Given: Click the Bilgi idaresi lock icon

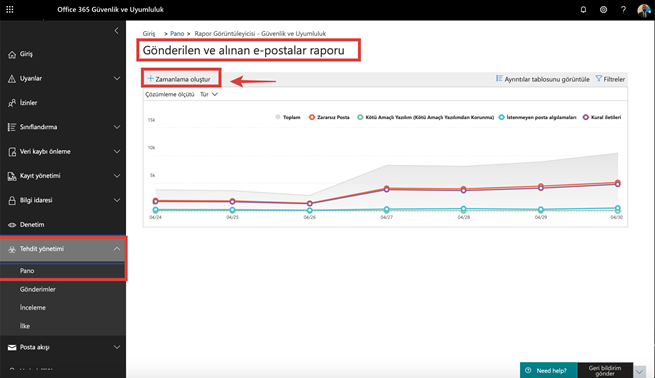Looking at the screenshot, I should [x=12, y=200].
